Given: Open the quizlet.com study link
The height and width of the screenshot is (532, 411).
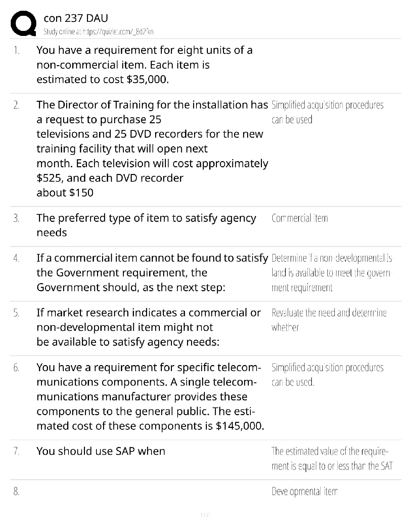Looking at the screenshot, I should point(98,32).
